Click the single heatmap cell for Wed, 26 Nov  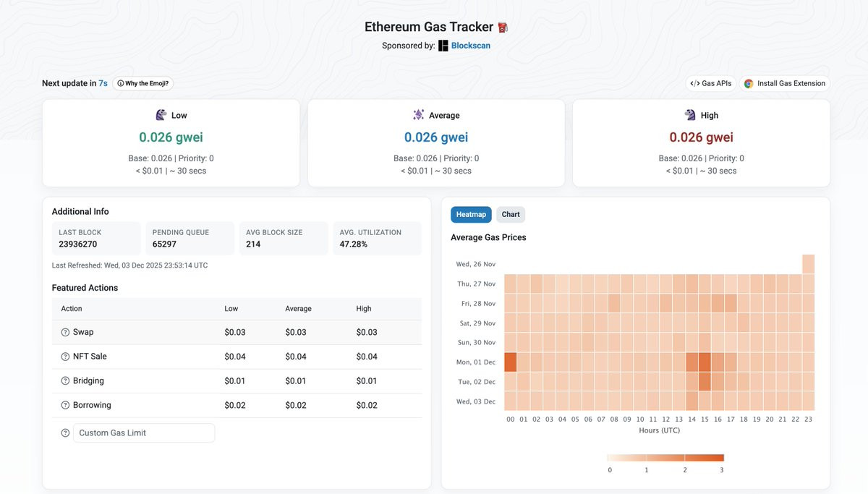point(808,264)
